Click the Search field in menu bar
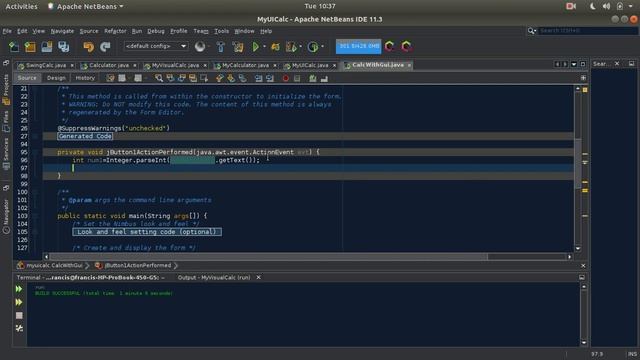 588,31
